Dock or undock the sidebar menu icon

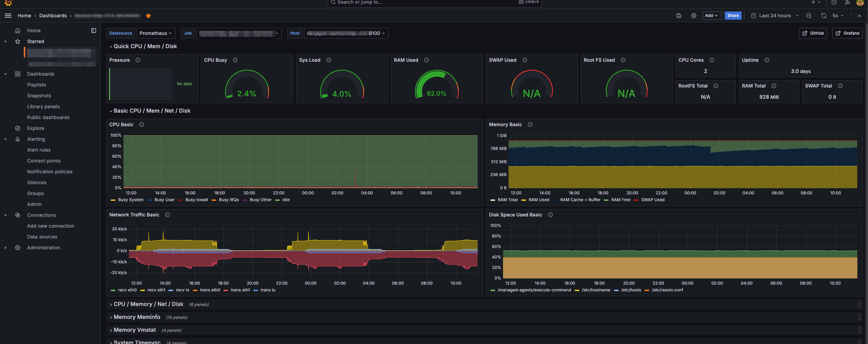[94, 31]
